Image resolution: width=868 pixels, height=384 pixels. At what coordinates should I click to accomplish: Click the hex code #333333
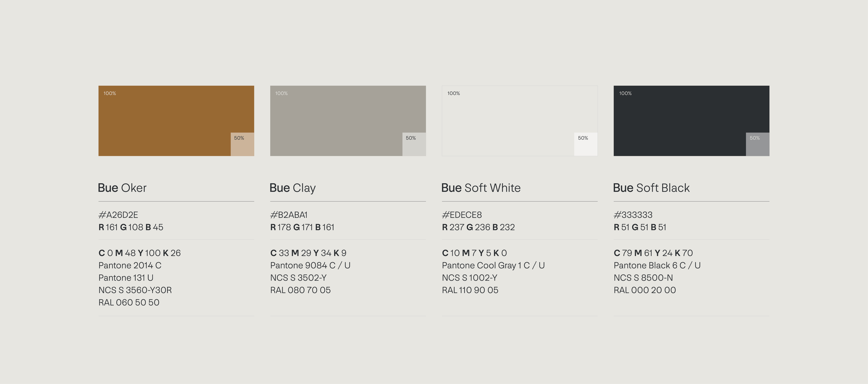[633, 215]
